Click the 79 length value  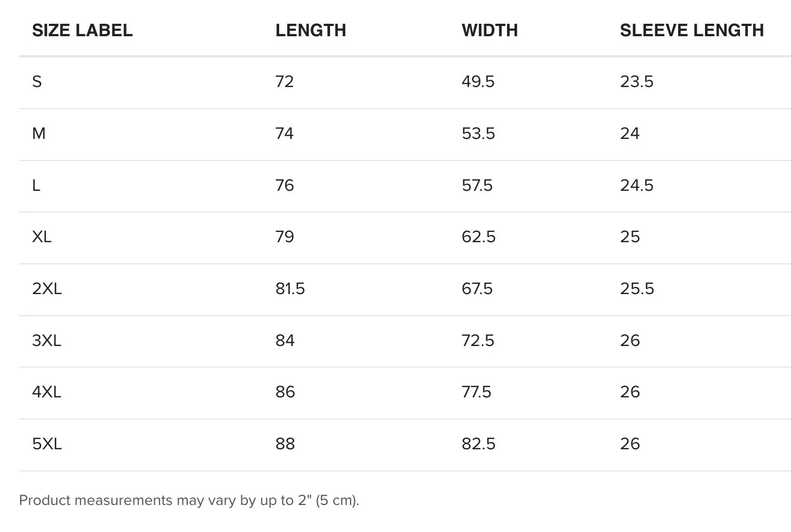coord(285,237)
